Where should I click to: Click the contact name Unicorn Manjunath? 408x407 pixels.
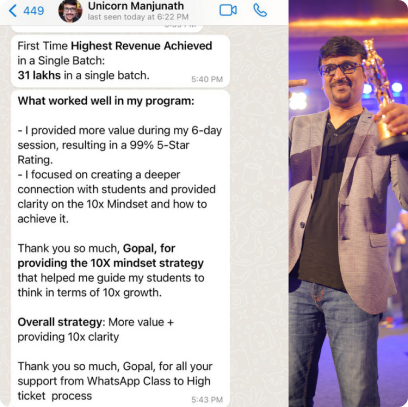136,6
